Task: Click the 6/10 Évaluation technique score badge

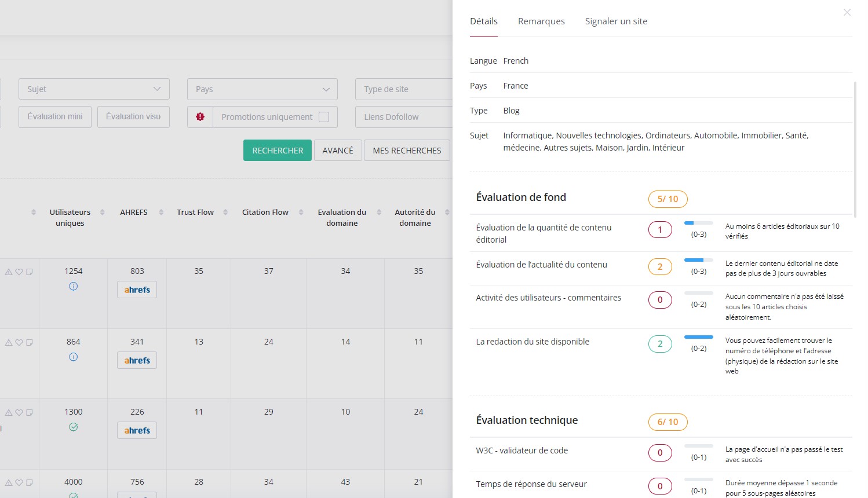Action: 668,422
